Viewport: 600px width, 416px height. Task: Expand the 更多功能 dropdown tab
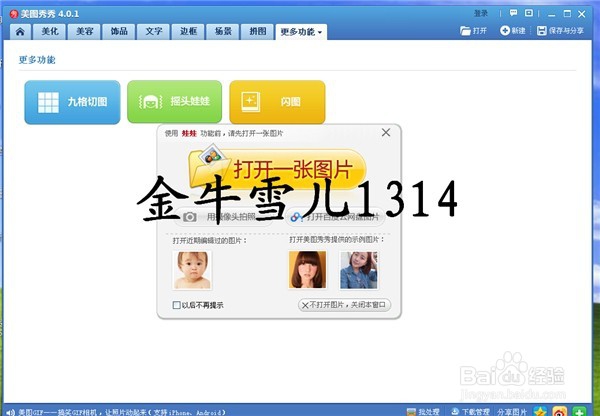pos(301,32)
